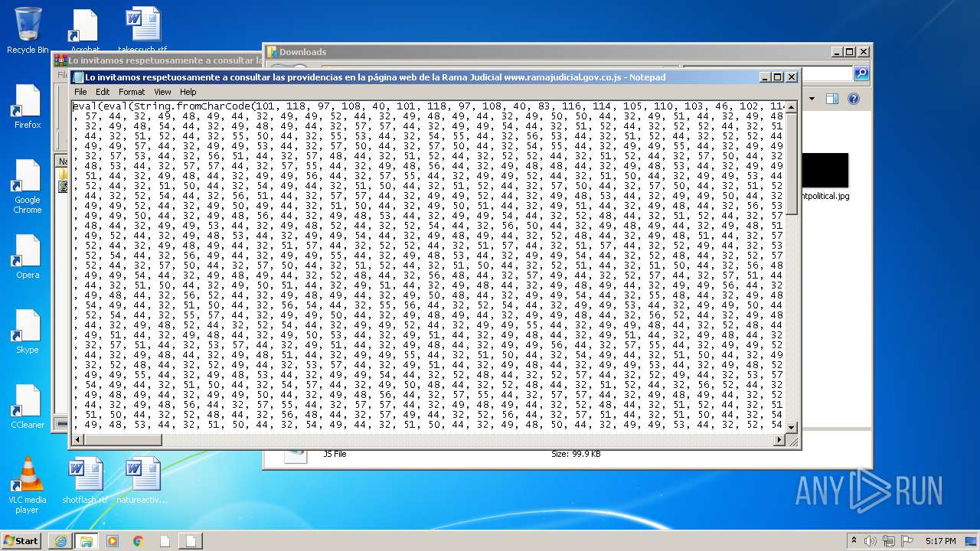Viewport: 980px width, 551px height.
Task: Open the View menu in Notepad
Action: coord(162,92)
